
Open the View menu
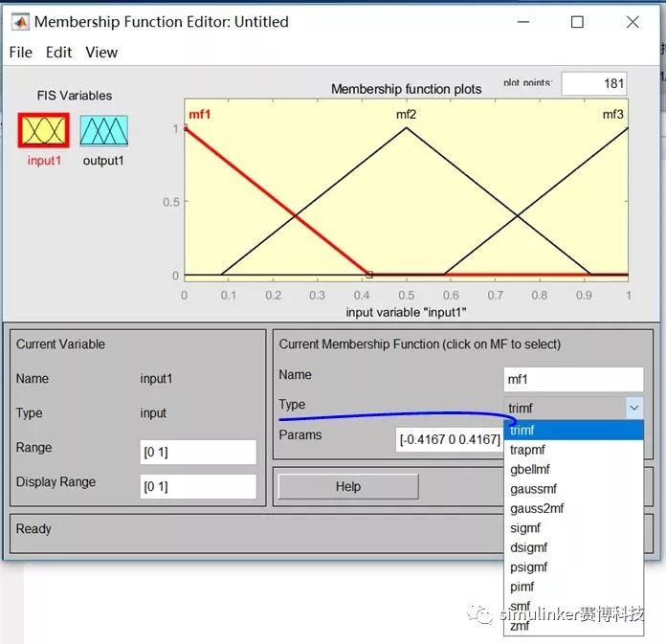click(101, 53)
